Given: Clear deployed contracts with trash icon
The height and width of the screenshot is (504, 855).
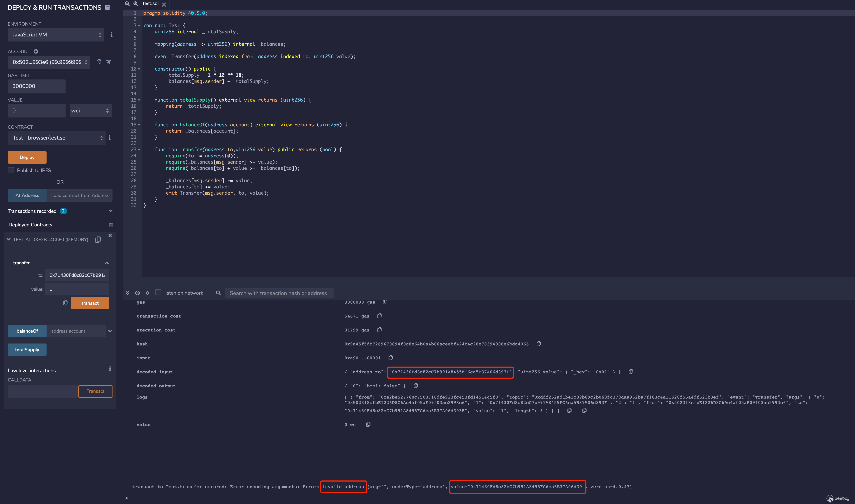Looking at the screenshot, I should (111, 225).
